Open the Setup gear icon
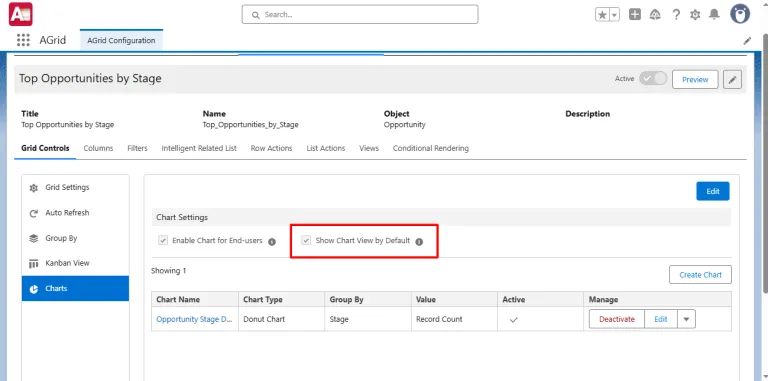The image size is (768, 381). [695, 15]
